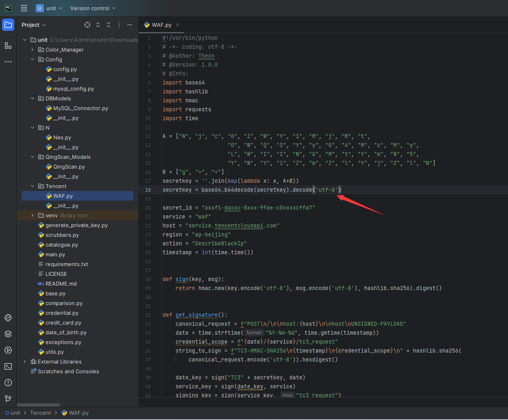This screenshot has height=420, width=508.
Task: Collapse the unit root folder
Action: (x=25, y=40)
